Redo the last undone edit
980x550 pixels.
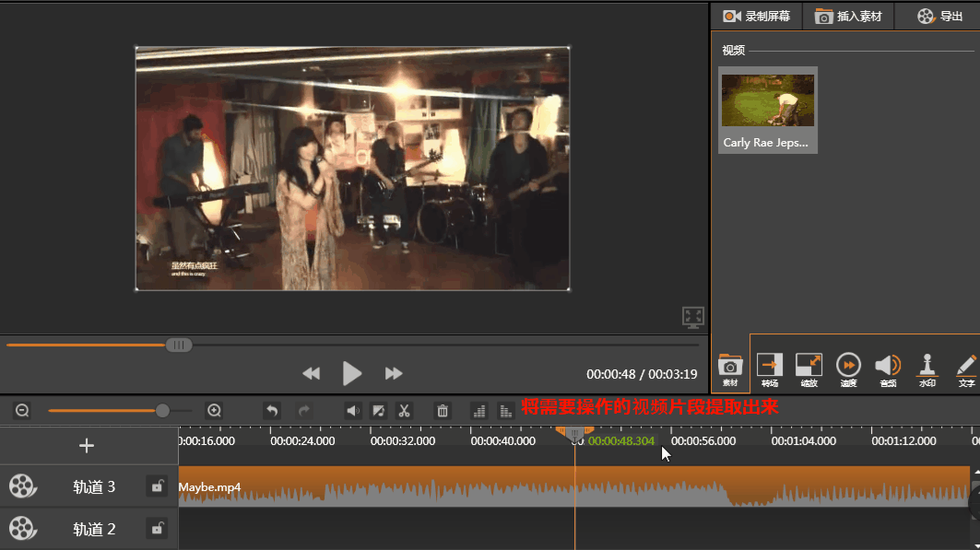[x=304, y=410]
